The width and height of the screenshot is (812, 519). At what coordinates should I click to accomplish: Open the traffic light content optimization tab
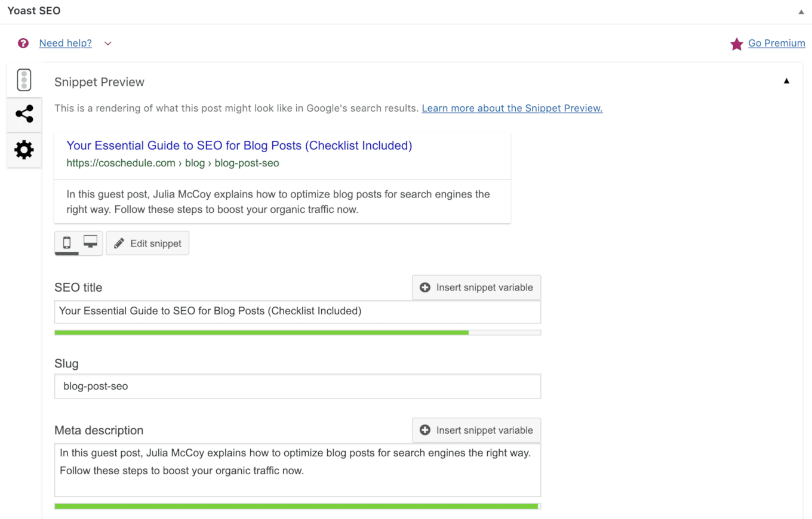[24, 80]
